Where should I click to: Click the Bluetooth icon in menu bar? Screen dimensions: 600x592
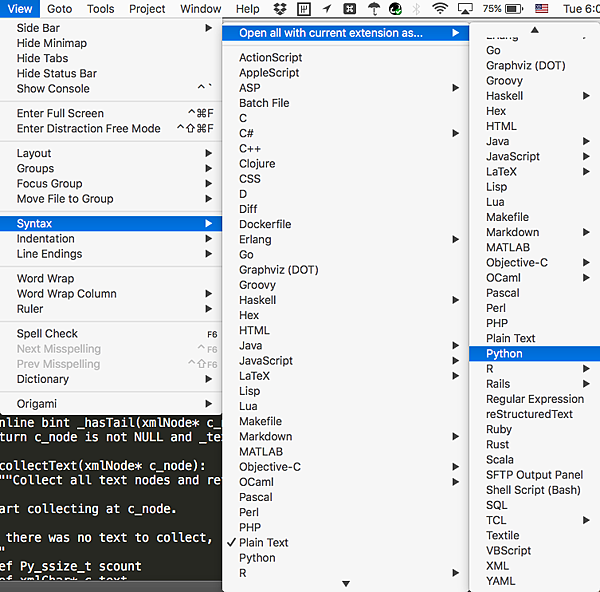(417, 9)
